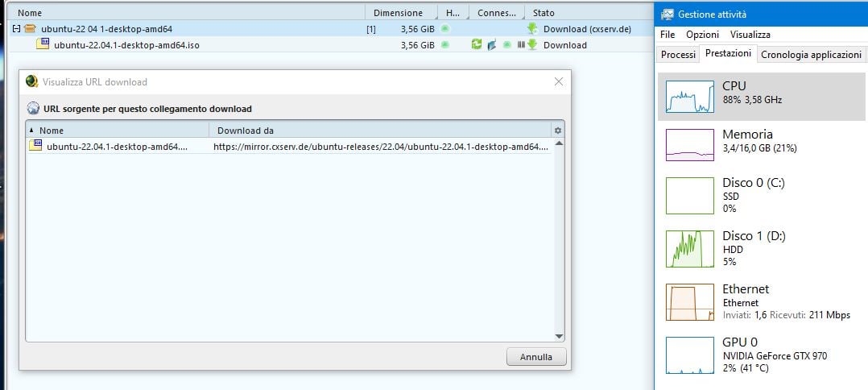
Task: Select the CPU performance entry
Action: 761,97
